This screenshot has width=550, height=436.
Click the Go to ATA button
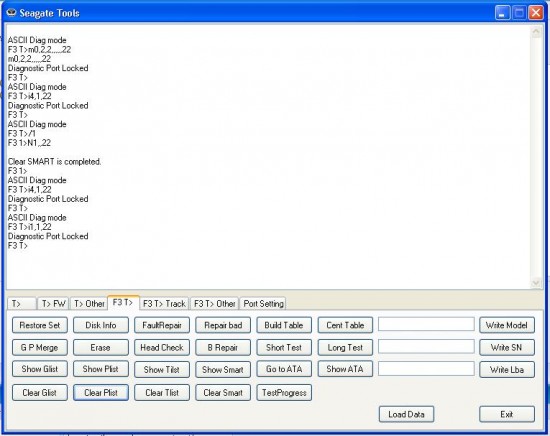coord(284,369)
